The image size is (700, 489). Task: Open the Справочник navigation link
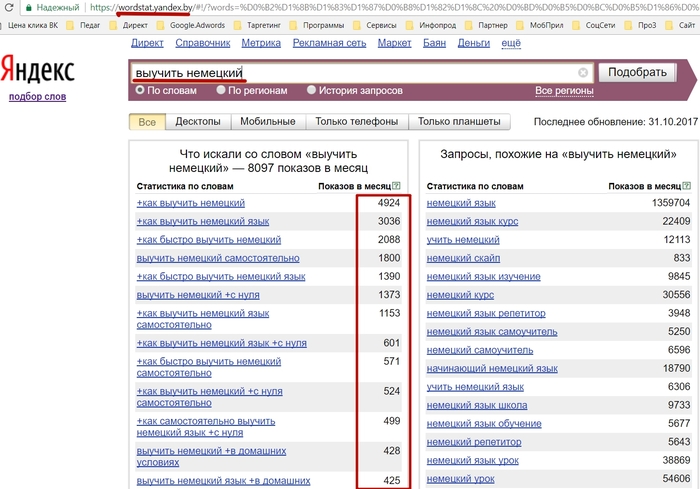(203, 43)
